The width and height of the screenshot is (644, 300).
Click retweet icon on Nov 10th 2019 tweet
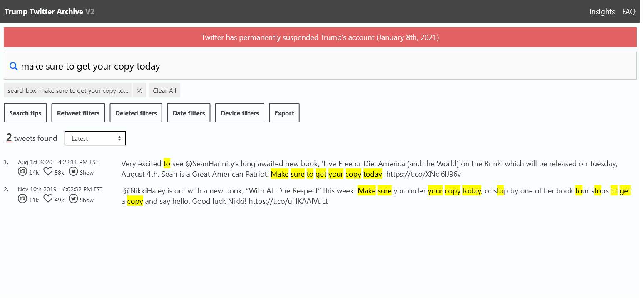pyautogui.click(x=22, y=199)
